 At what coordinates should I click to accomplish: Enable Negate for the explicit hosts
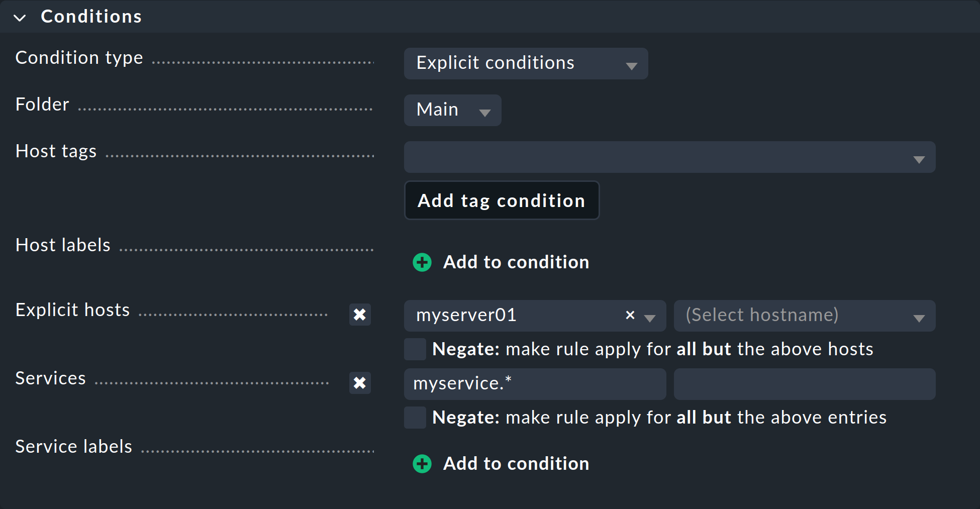coord(415,349)
